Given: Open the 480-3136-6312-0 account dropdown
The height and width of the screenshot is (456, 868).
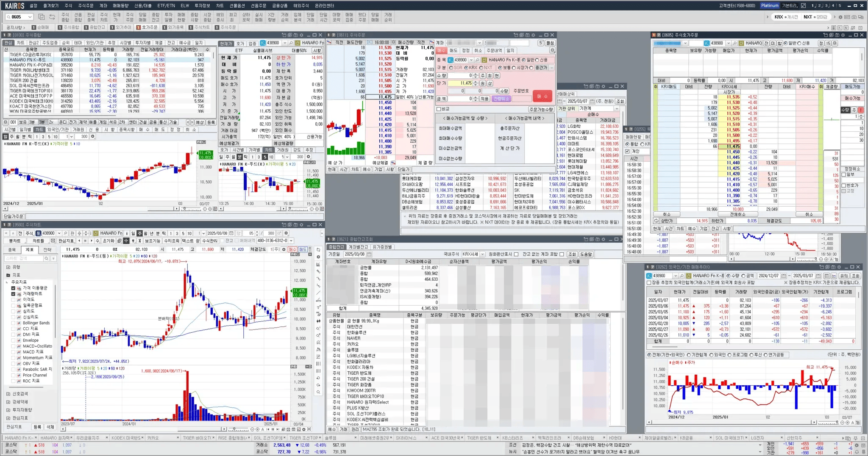Looking at the screenshot, I should tap(291, 240).
